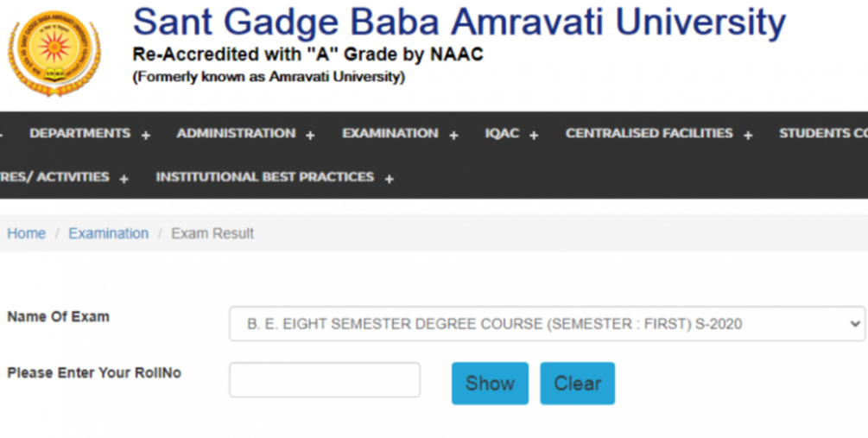Open INSTITUTIONAL BEST PRACTICES menu
Viewport: 868px width, 438px height.
(x=264, y=177)
